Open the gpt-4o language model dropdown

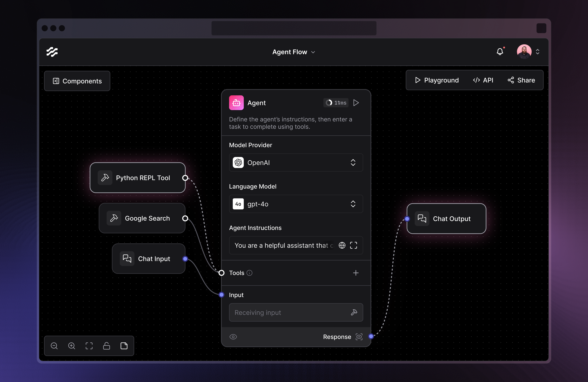tap(296, 204)
